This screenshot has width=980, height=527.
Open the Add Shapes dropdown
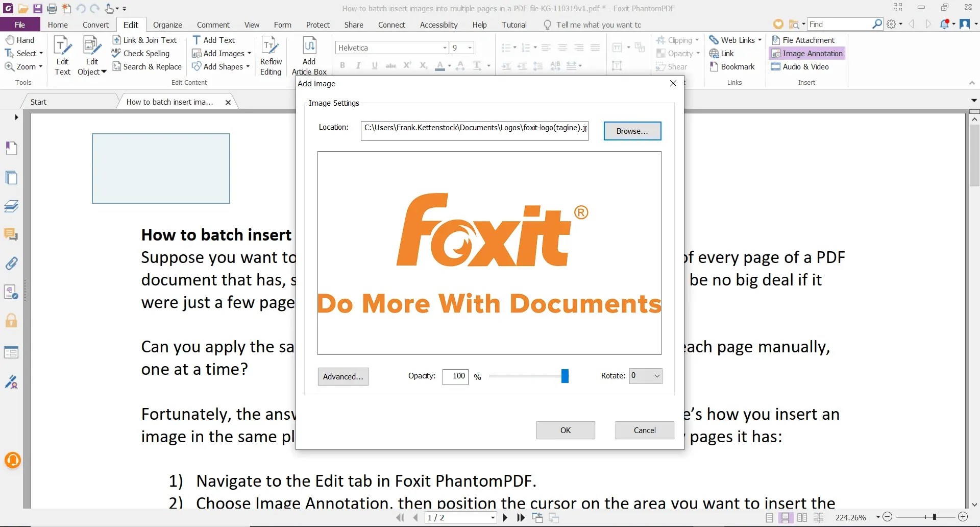[248, 66]
